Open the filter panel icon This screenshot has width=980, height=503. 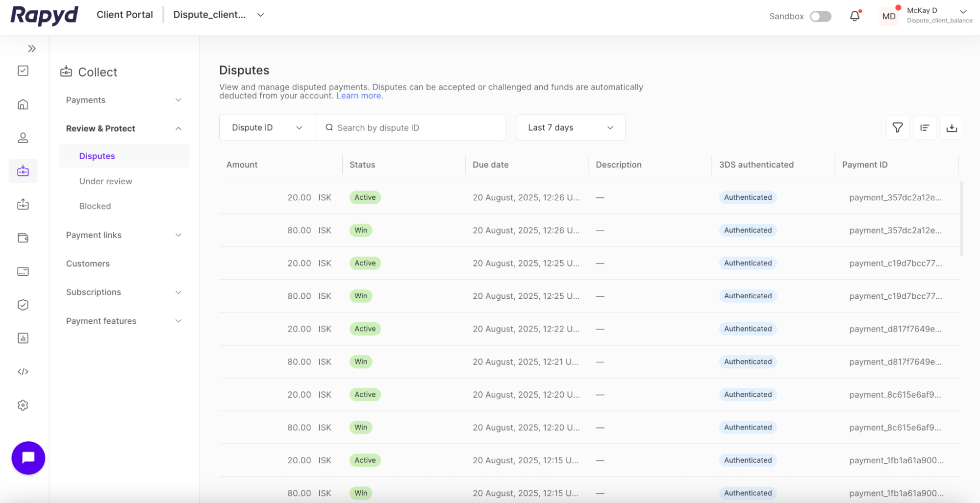click(897, 127)
